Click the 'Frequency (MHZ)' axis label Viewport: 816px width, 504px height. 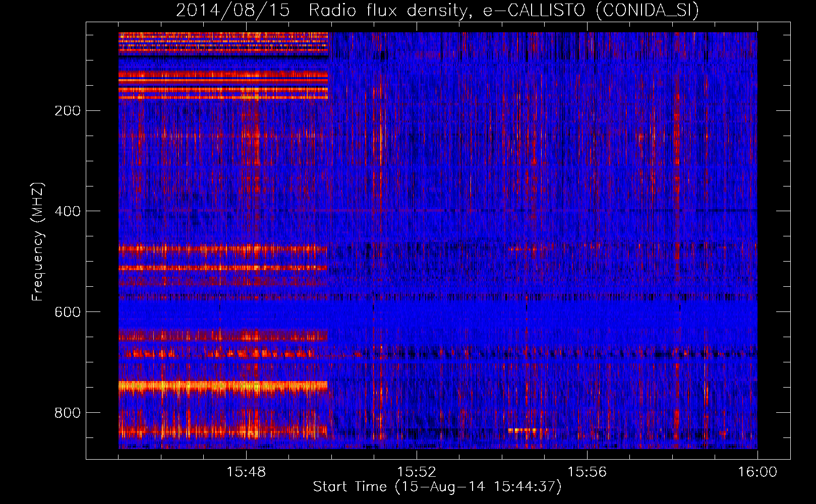point(37,242)
